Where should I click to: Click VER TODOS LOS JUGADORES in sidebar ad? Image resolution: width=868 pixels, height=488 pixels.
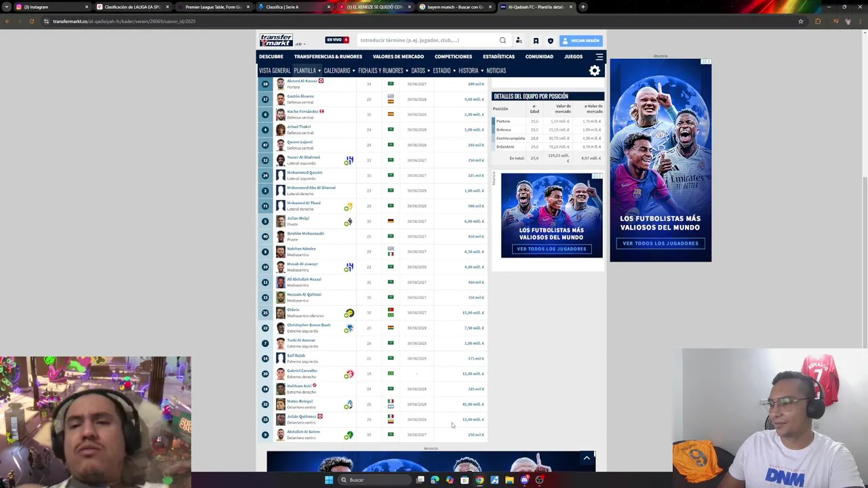pyautogui.click(x=551, y=249)
